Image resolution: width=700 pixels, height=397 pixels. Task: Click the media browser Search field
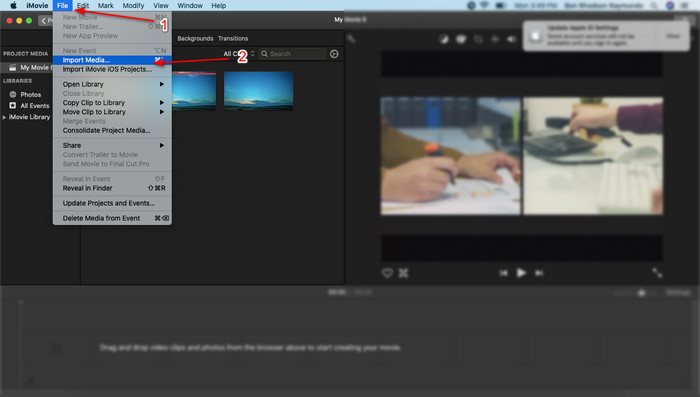point(293,54)
